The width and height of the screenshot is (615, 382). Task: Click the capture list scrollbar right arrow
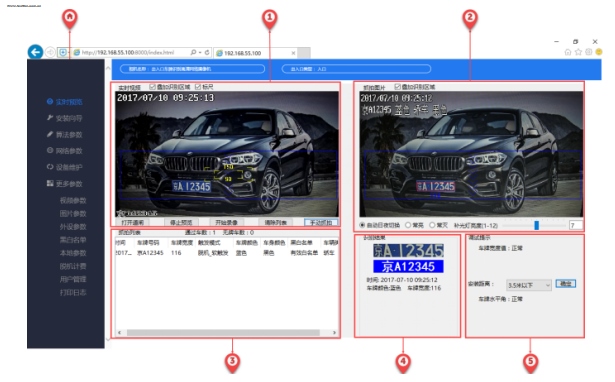334,333
